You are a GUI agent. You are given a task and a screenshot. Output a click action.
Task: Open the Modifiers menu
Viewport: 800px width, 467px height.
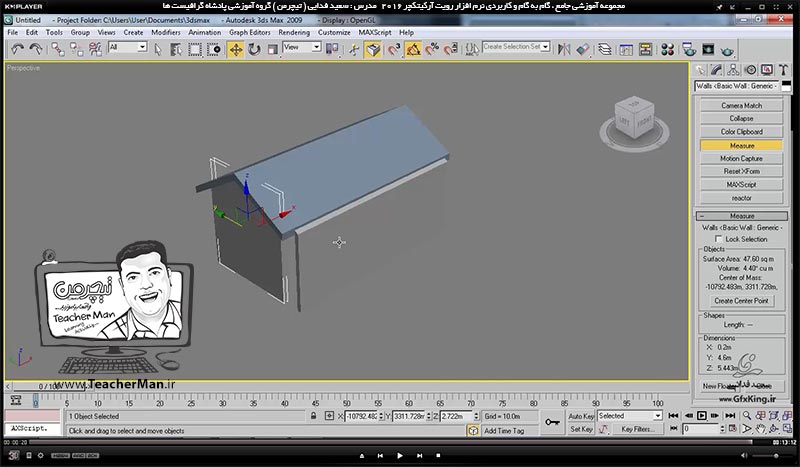[165, 32]
